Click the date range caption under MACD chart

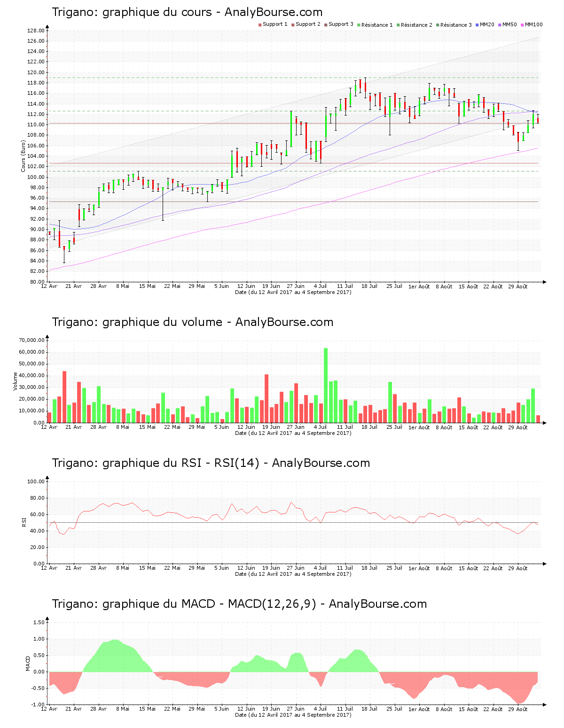293,715
